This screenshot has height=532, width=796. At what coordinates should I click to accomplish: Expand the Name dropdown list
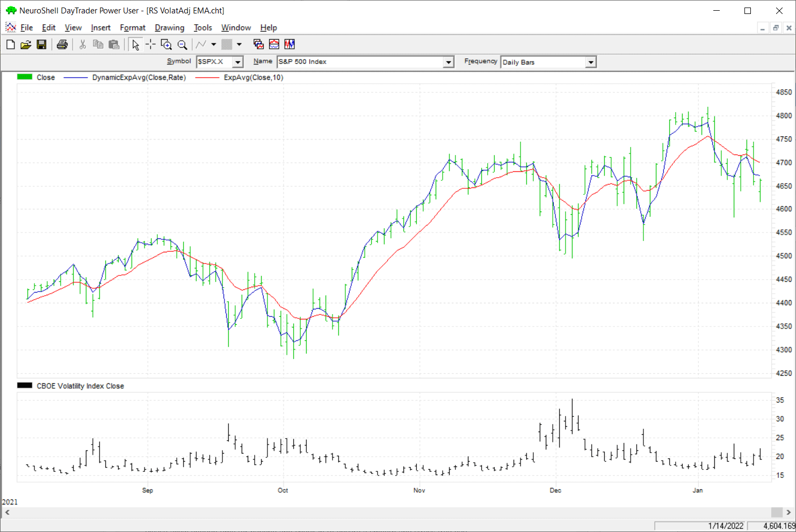[448, 62]
